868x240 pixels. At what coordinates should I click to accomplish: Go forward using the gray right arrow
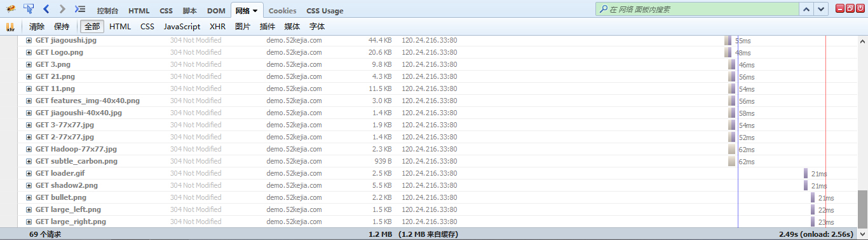[x=62, y=9]
